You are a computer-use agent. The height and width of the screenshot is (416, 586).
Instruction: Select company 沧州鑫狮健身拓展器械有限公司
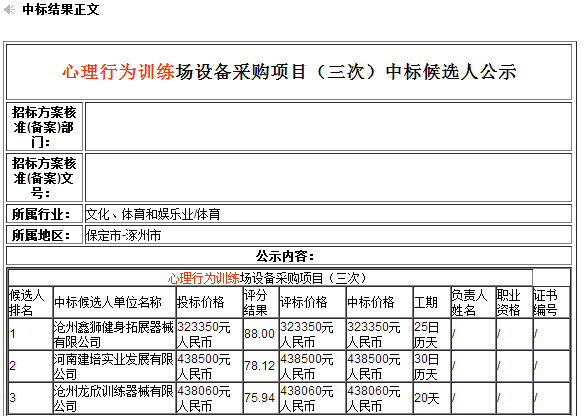pyautogui.click(x=114, y=334)
